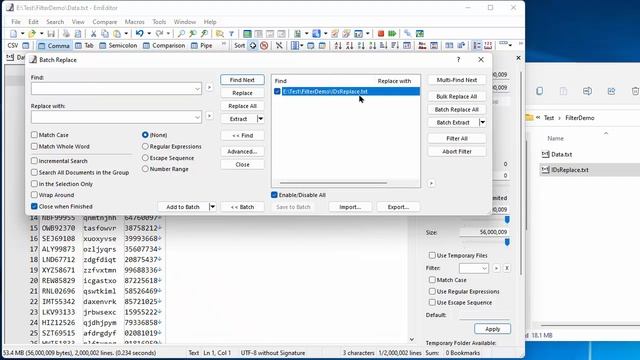Click the help question mark in Batch Replace
This screenshot has width=640, height=360.
click(x=458, y=60)
